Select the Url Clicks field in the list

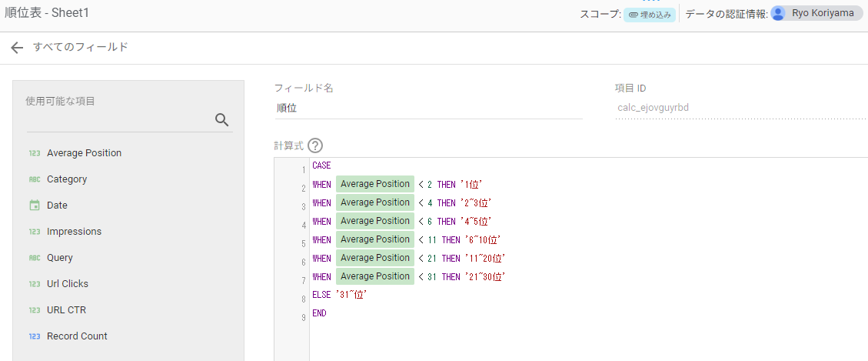coord(68,284)
